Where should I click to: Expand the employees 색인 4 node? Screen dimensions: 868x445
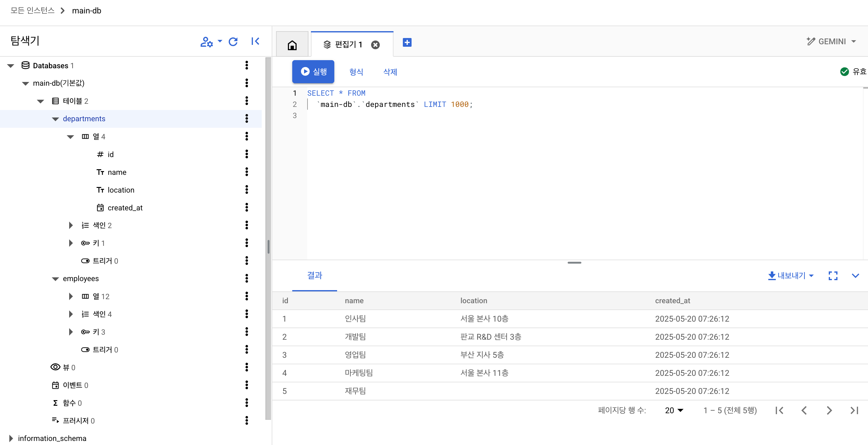click(x=70, y=314)
